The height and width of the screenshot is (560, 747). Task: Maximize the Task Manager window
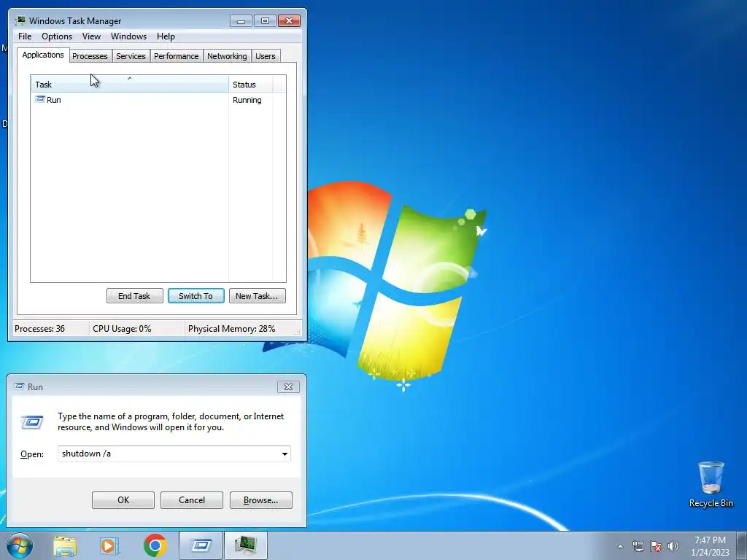click(265, 20)
